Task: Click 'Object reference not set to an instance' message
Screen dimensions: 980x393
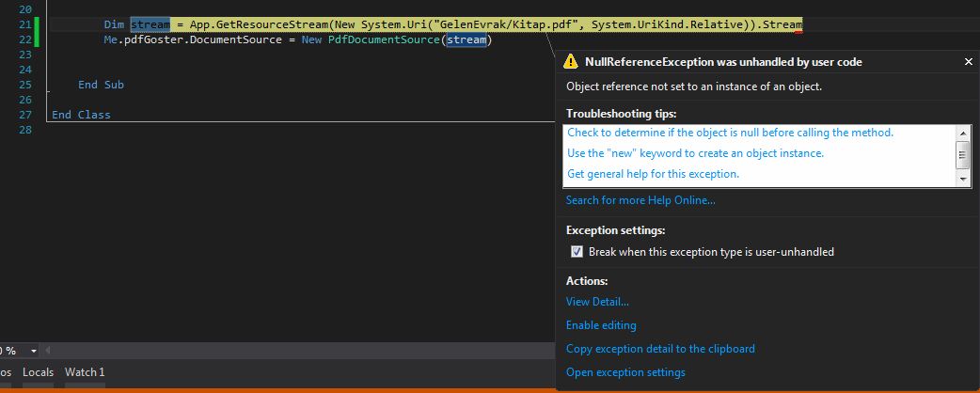Action: pos(694,86)
